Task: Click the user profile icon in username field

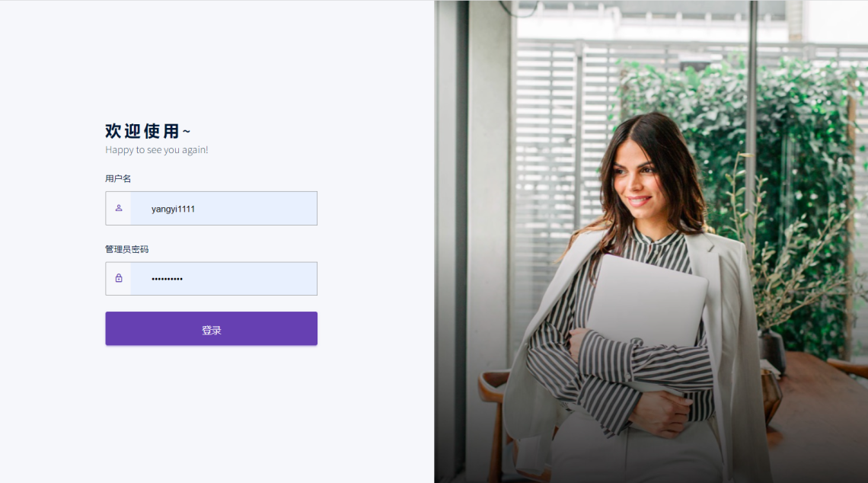Action: tap(119, 208)
